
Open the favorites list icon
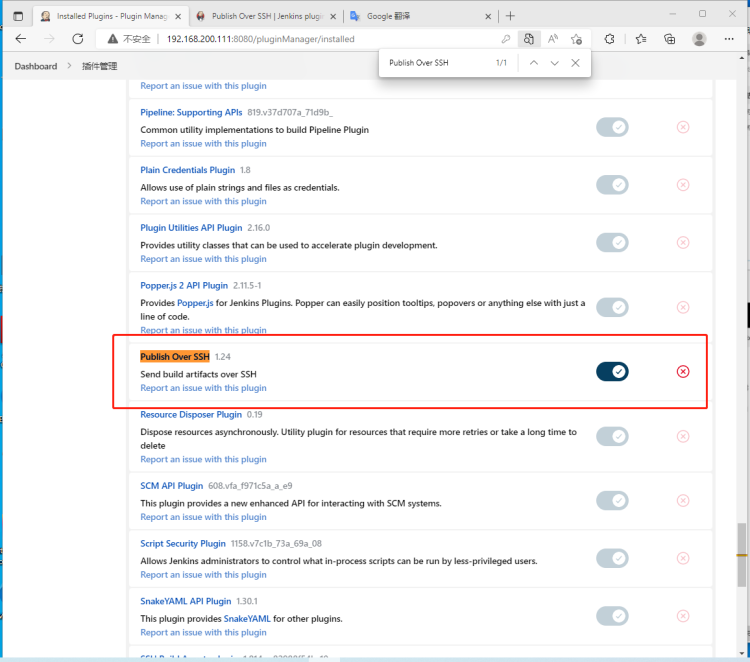641,39
